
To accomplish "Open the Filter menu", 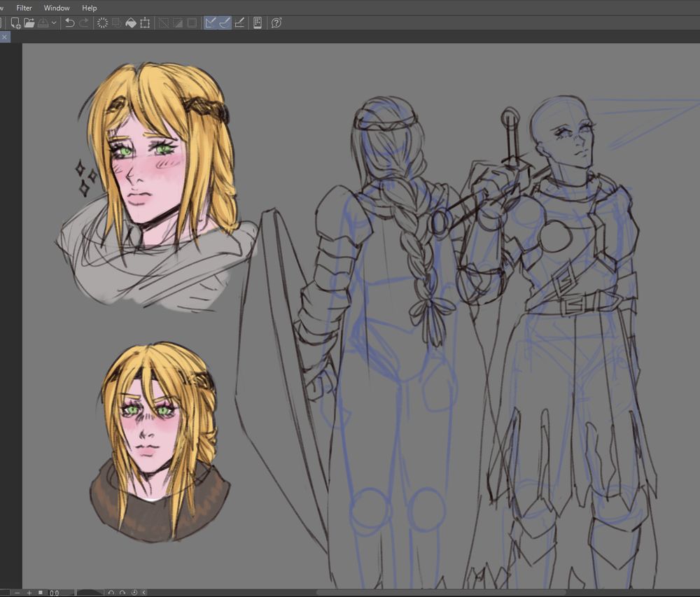I will tap(24, 8).
